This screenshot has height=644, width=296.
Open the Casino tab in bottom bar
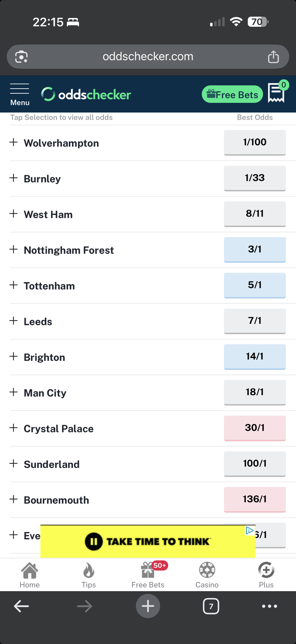coord(207,575)
